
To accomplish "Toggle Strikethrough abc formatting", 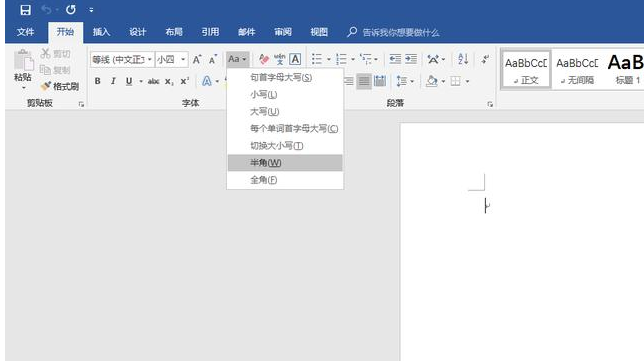I will (x=154, y=81).
